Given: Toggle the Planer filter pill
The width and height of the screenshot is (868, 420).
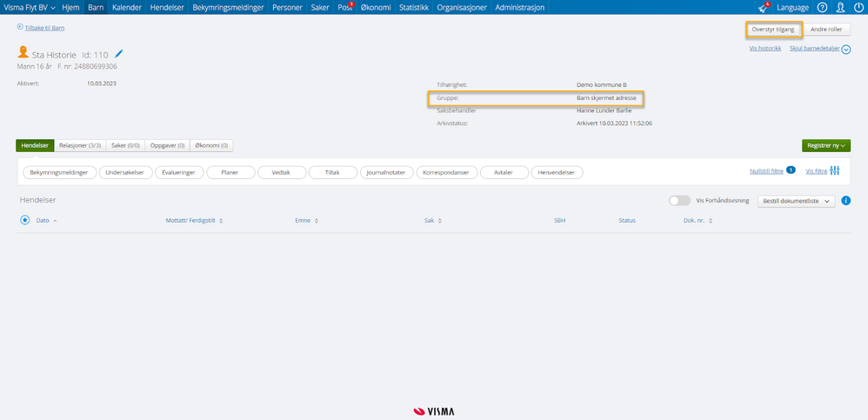Looking at the screenshot, I should (x=230, y=173).
